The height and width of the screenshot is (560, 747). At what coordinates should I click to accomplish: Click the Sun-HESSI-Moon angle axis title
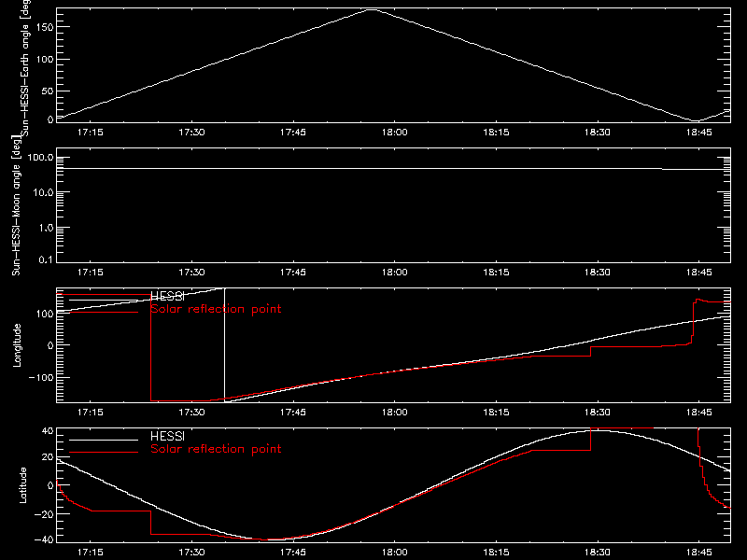point(17,205)
